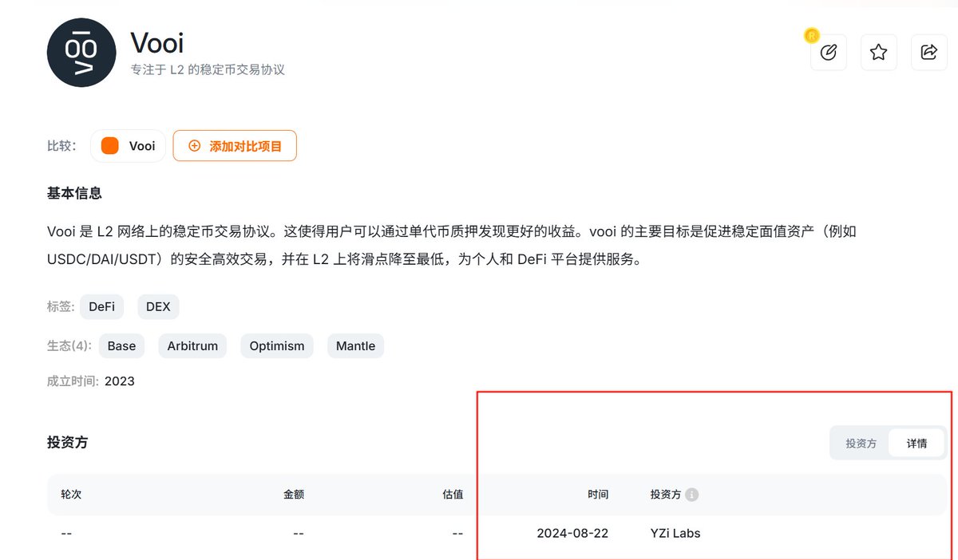Open the Arbitrum ecosystem tag
Viewport: 958px width, 560px height.
click(192, 346)
